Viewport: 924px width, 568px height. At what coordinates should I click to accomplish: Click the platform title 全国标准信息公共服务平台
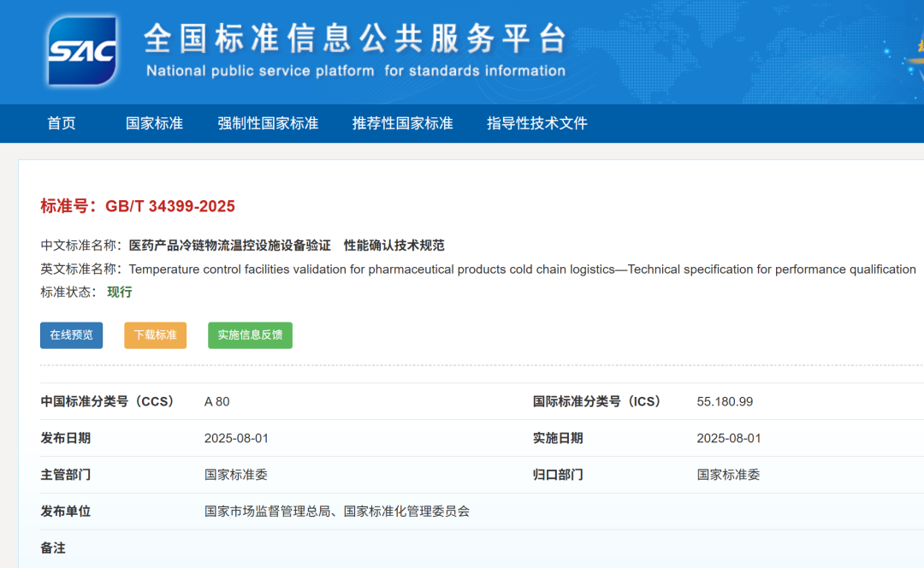pos(355,38)
